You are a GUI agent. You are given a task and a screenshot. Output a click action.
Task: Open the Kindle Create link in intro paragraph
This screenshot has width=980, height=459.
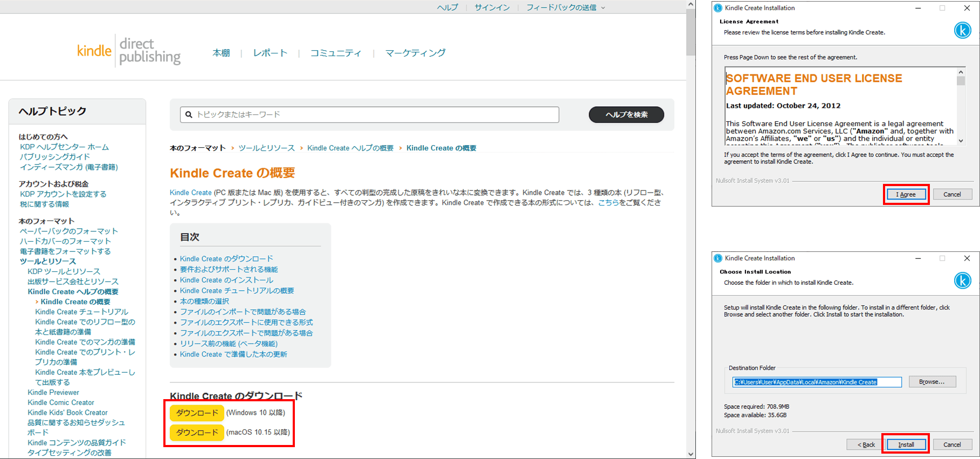[190, 193]
